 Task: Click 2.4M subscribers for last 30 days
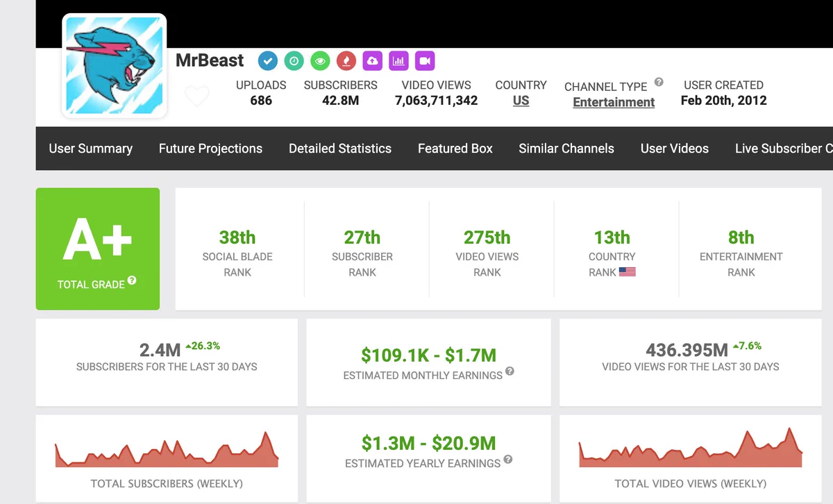pos(160,350)
